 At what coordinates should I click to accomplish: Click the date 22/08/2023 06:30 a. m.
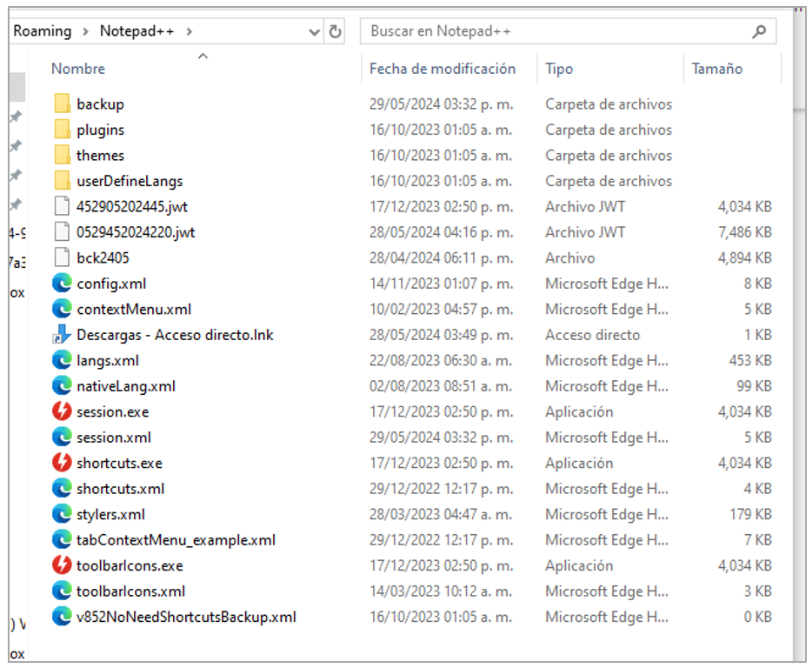point(441,361)
